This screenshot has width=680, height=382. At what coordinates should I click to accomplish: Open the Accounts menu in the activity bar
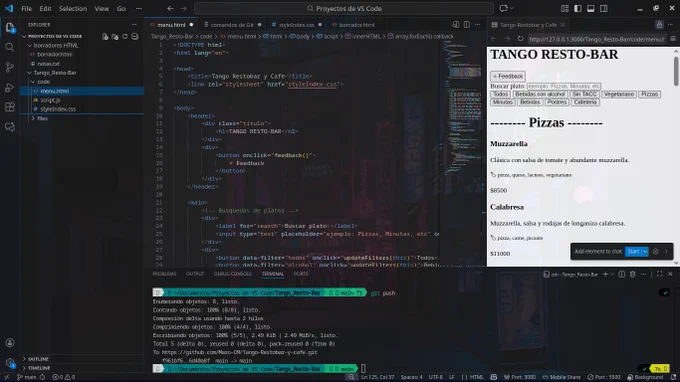[10, 343]
